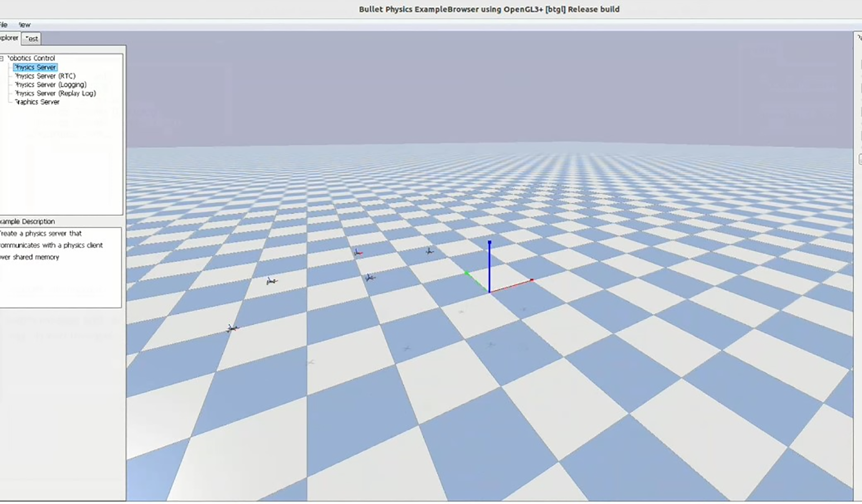862x504 pixels.
Task: Launch the Physics Server (Logging) example
Action: tap(50, 84)
